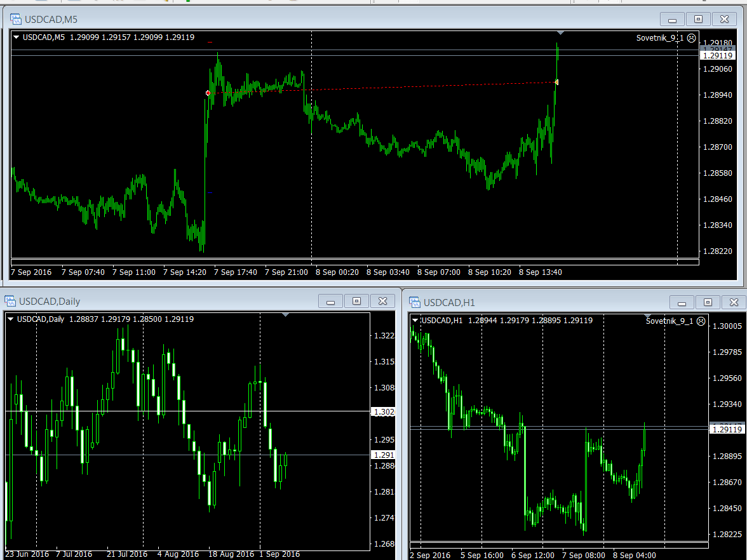
Task: Click the 1.28225 price on the H1 axis
Action: click(x=727, y=535)
